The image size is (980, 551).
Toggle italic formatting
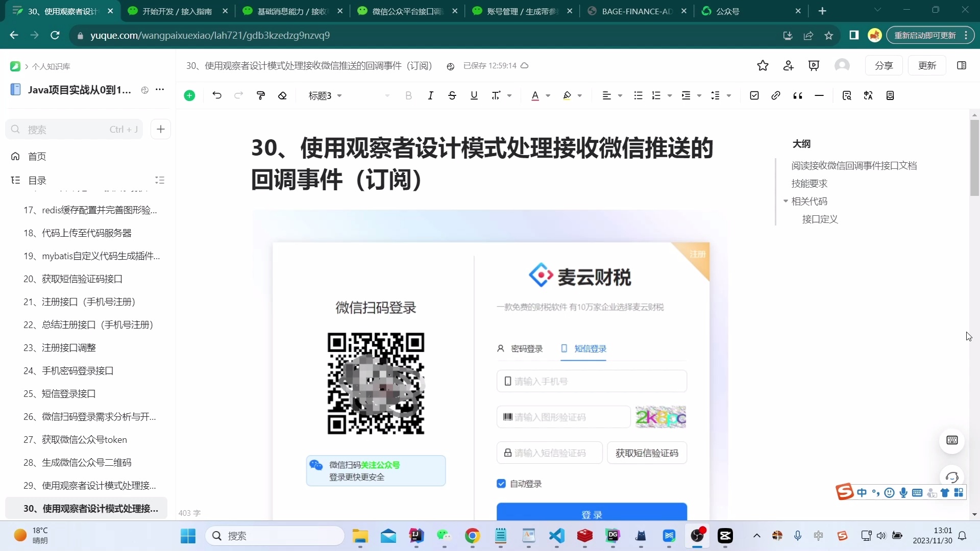coord(430,95)
